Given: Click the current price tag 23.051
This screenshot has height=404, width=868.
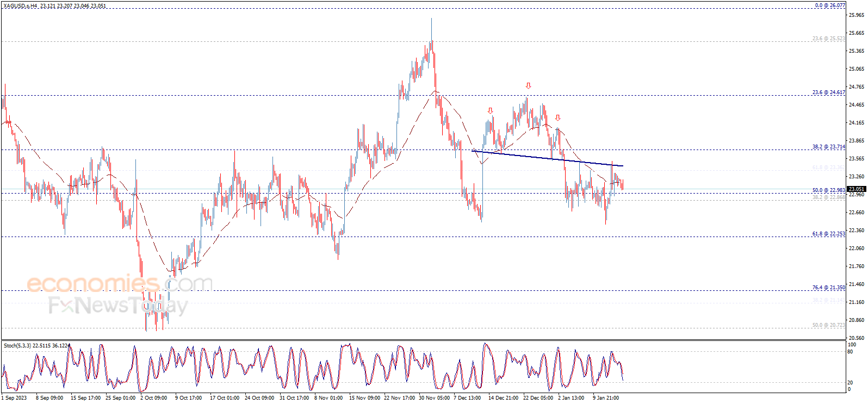Looking at the screenshot, I should (x=857, y=189).
